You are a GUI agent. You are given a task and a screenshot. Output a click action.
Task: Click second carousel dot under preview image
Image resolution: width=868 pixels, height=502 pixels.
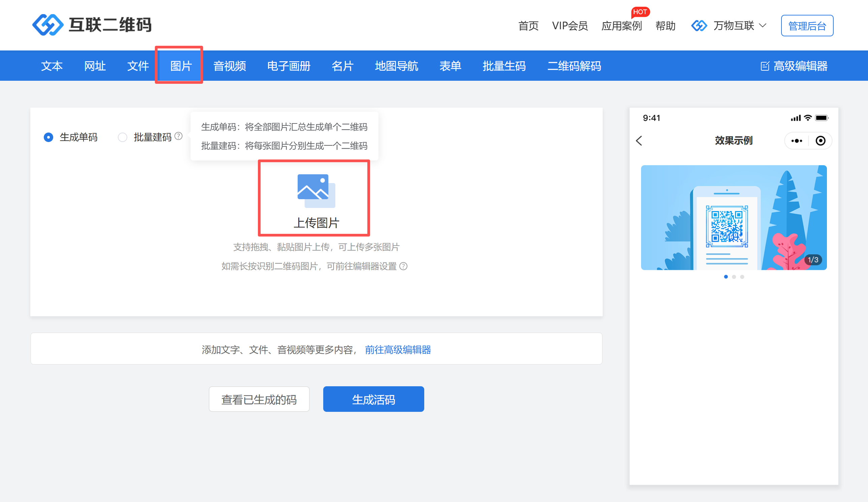pos(734,277)
